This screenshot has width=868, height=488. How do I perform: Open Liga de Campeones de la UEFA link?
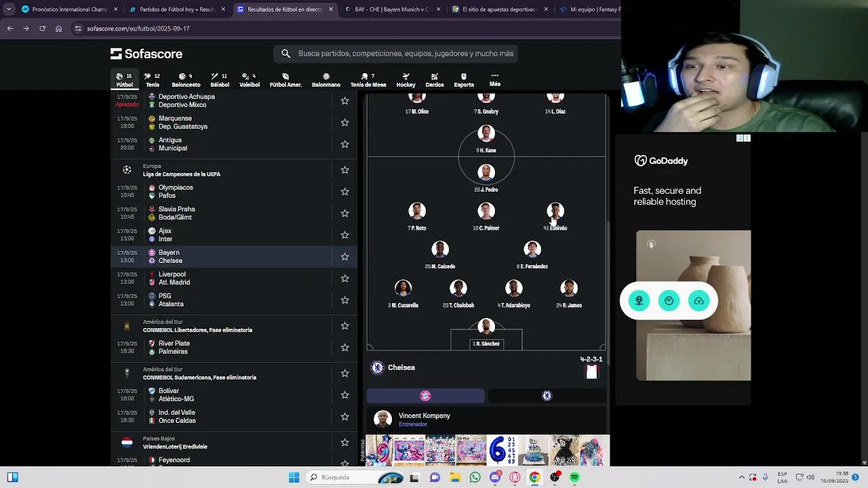coord(181,174)
